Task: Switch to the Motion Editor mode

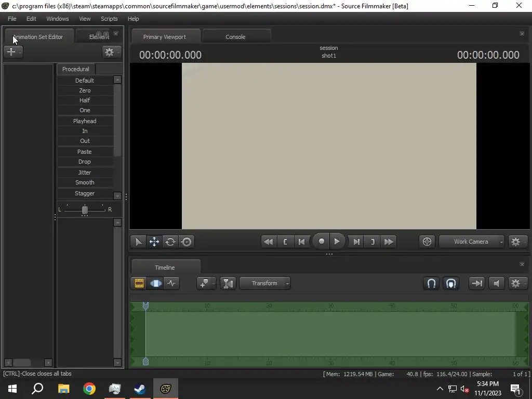Action: [156, 283]
